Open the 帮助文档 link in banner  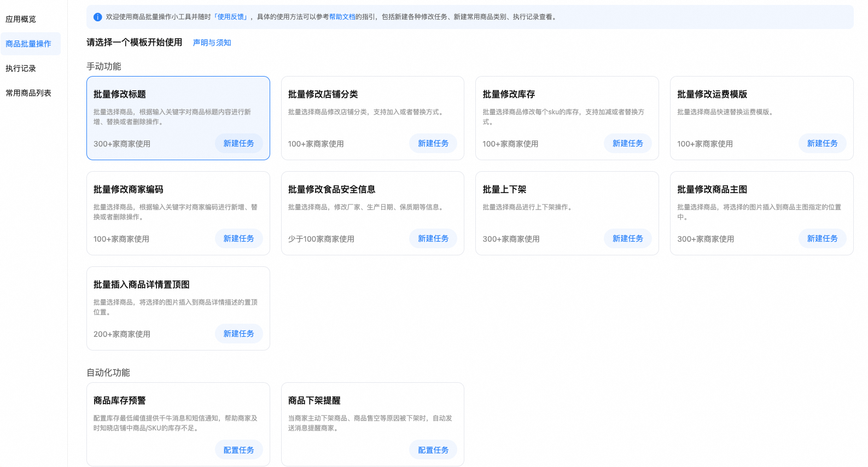(x=342, y=17)
